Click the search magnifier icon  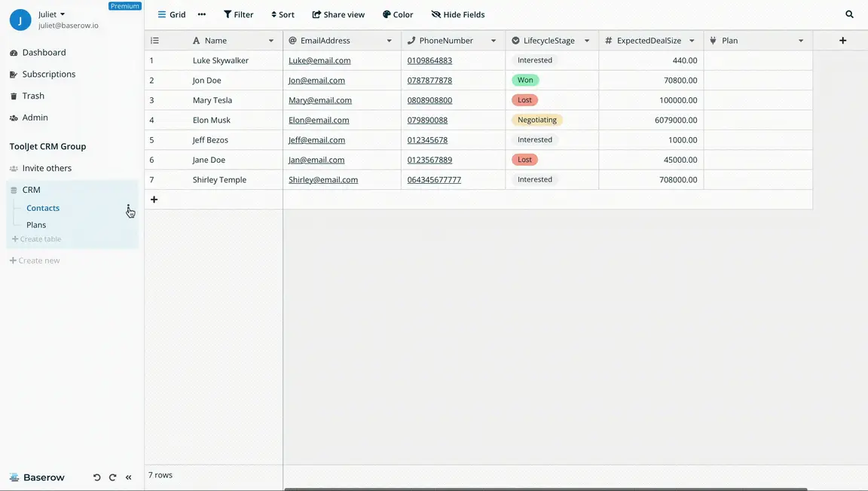pyautogui.click(x=849, y=14)
